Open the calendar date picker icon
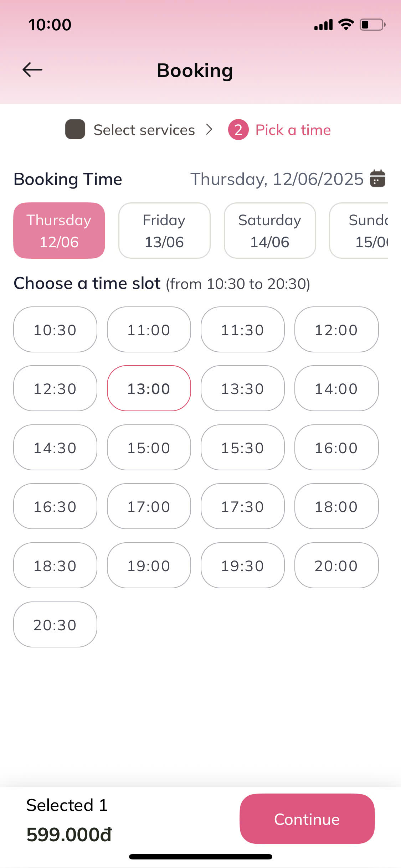This screenshot has width=401, height=868. [x=377, y=178]
